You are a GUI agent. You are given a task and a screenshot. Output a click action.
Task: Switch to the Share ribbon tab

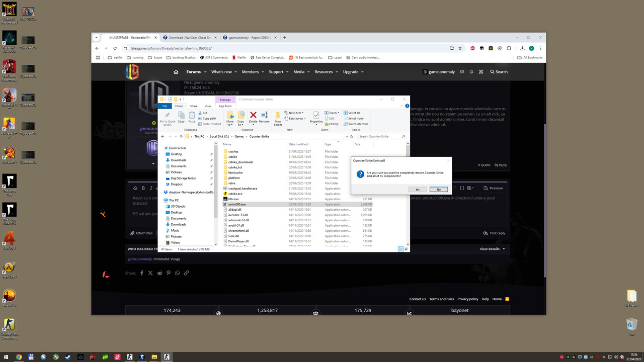194,106
